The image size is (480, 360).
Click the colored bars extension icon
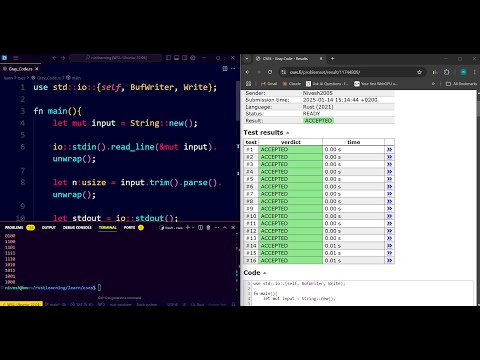(x=435, y=72)
